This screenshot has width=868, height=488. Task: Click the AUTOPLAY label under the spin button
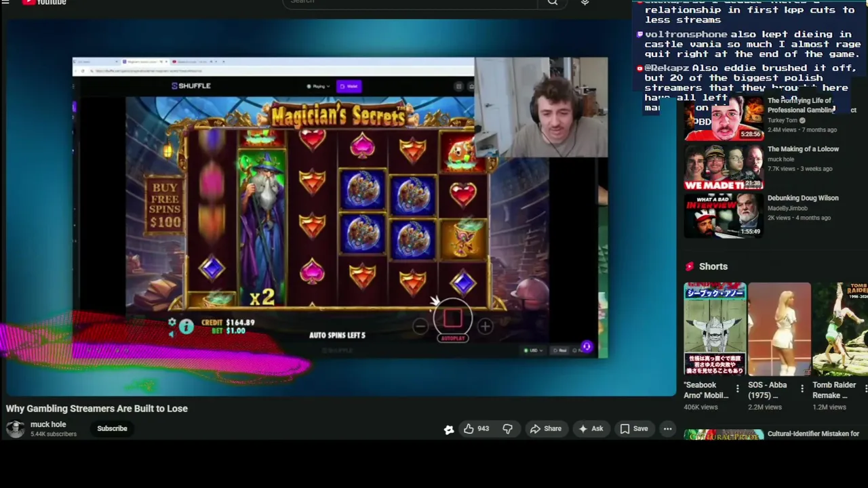pyautogui.click(x=453, y=338)
